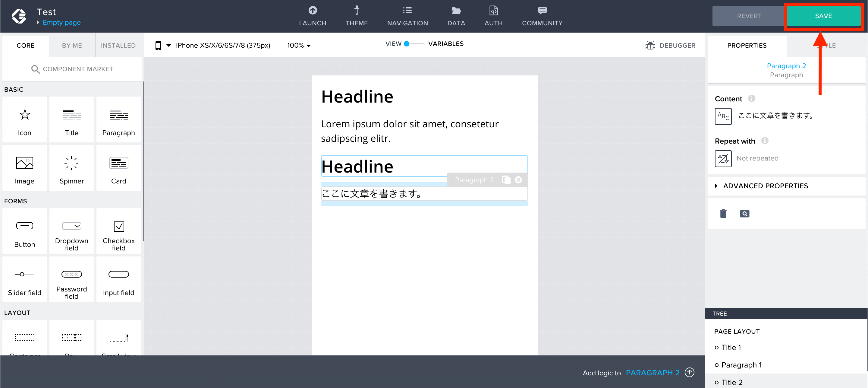Switch to the By Me tab
The height and width of the screenshot is (388, 868).
coord(72,45)
